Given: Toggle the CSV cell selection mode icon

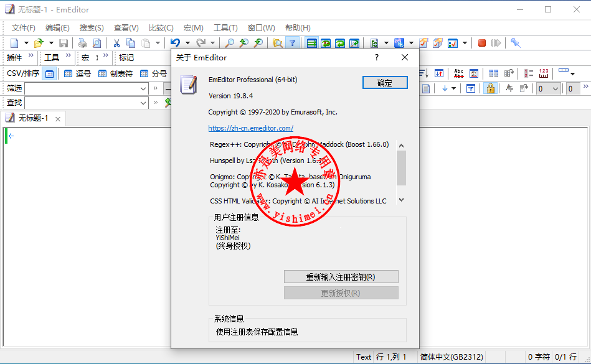Looking at the screenshot, I should click(x=49, y=74).
